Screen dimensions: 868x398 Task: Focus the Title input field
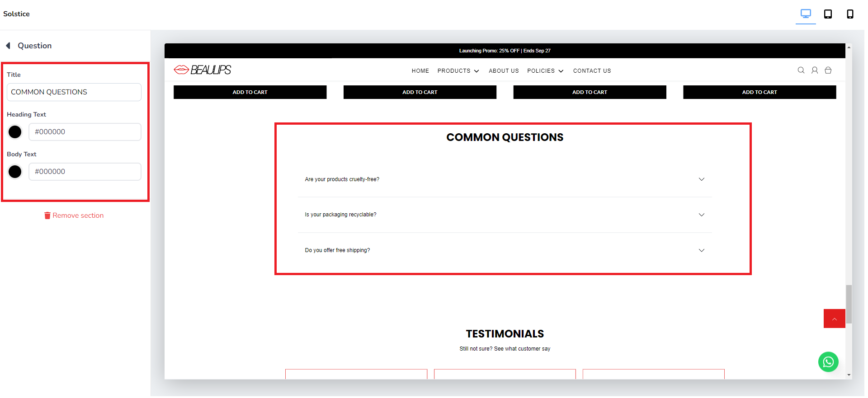click(x=74, y=92)
